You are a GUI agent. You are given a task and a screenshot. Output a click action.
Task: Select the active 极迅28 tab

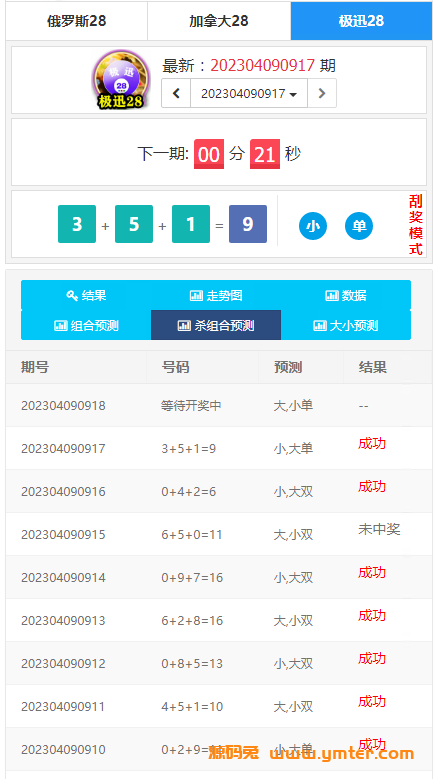pyautogui.click(x=362, y=21)
